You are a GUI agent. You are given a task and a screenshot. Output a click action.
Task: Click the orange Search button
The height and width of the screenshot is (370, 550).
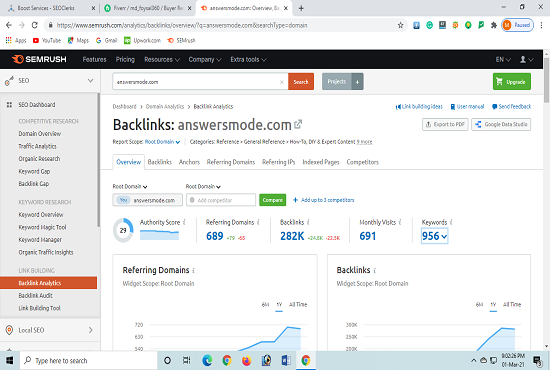301,82
